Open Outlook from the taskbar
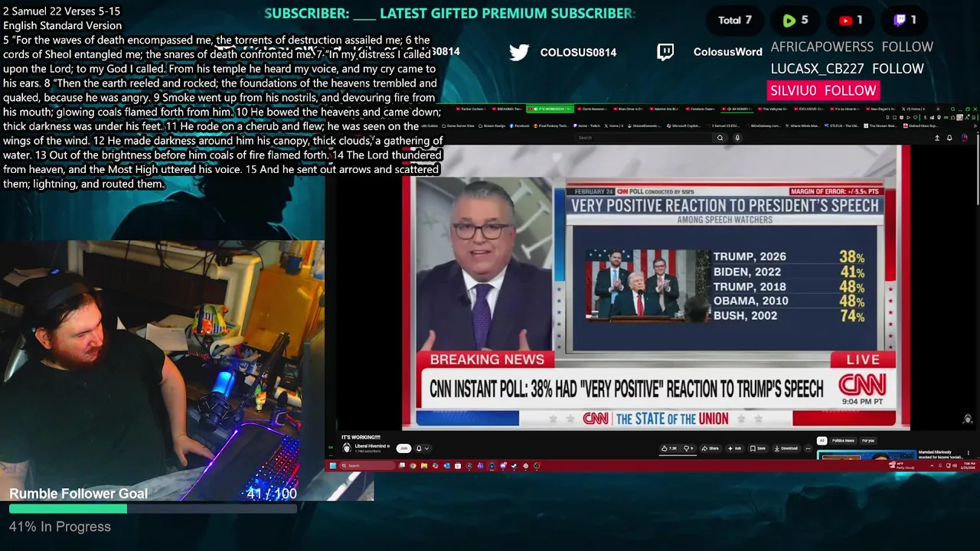This screenshot has height=551, width=980. (x=447, y=465)
